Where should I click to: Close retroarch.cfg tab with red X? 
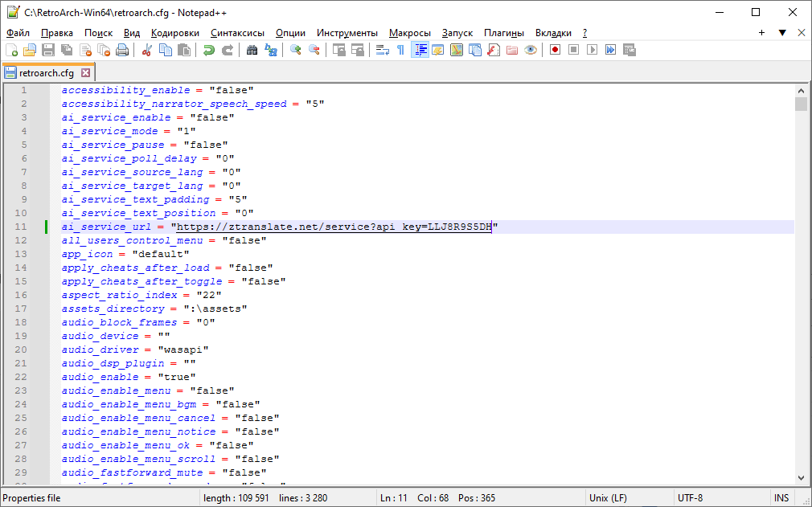[x=85, y=73]
